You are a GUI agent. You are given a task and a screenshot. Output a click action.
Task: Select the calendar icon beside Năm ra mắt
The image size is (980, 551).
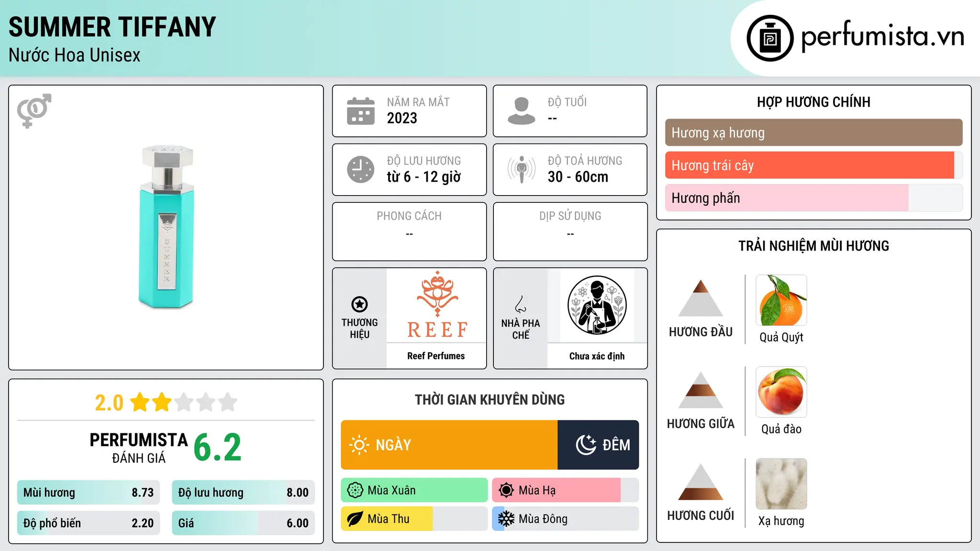361,111
